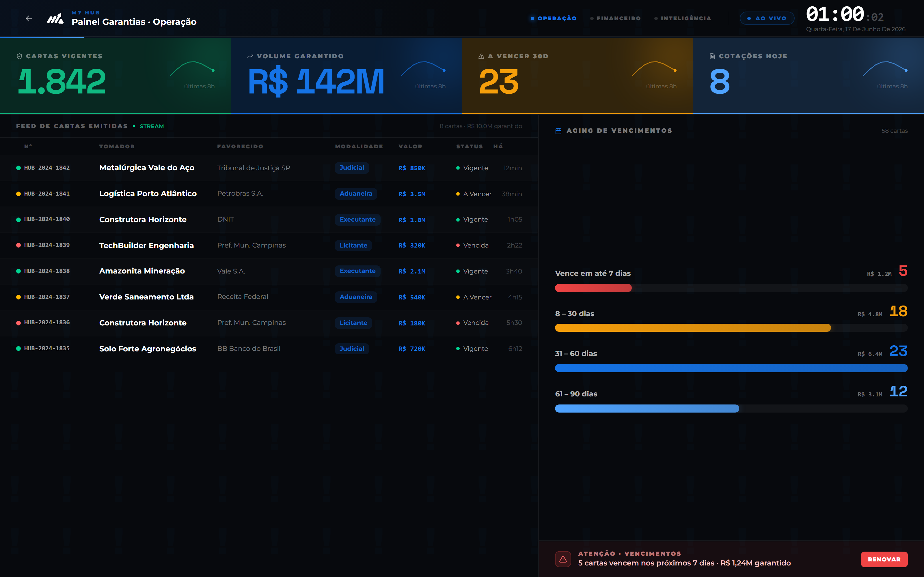Click the M7 Hub logo
Image resolution: width=924 pixels, height=577 pixels.
(55, 18)
